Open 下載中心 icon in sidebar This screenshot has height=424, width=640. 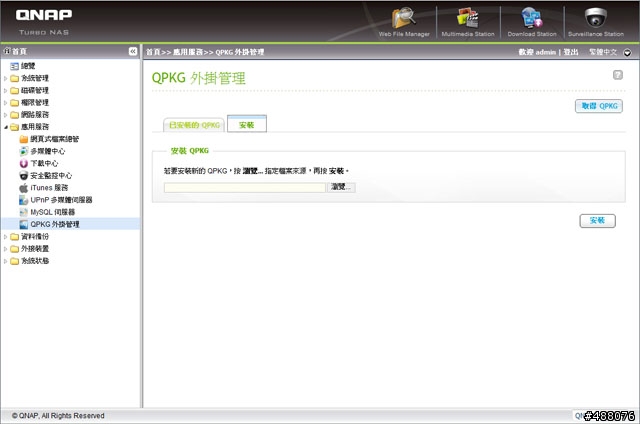[x=24, y=163]
